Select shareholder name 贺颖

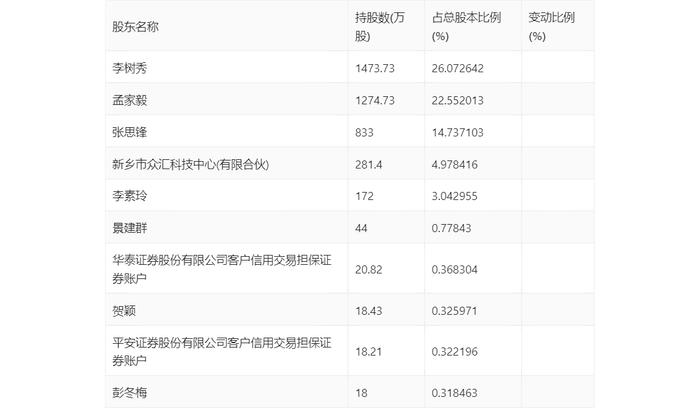(124, 311)
